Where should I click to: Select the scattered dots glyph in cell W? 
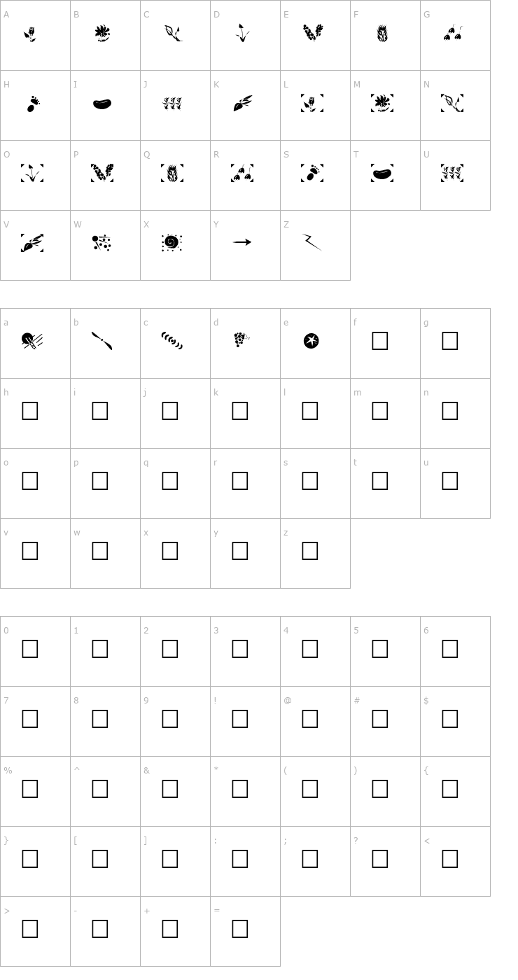tap(101, 243)
